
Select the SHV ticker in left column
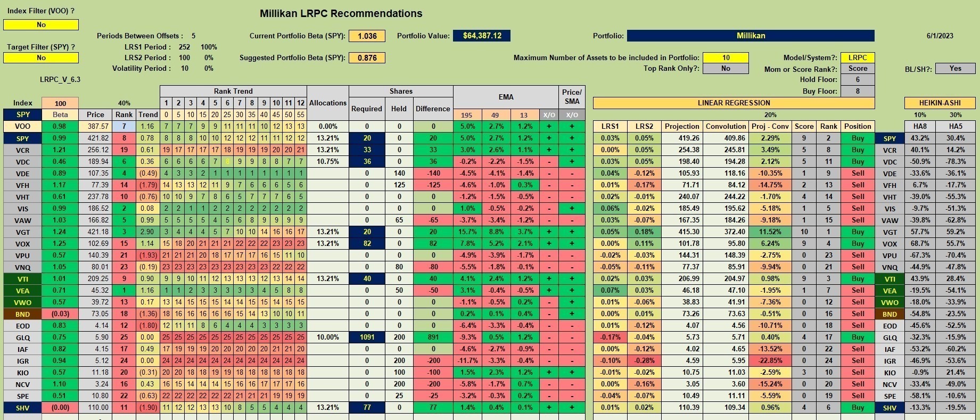[22, 408]
